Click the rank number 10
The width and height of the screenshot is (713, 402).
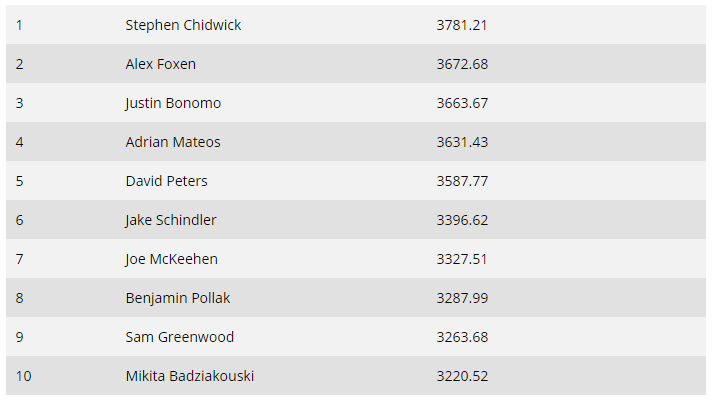[24, 377]
